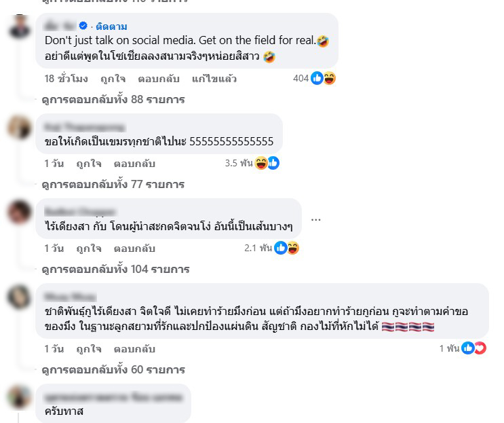This screenshot has height=423, width=504.
Task: Open the แก้ไขแล้ว edit history link
Action: [214, 79]
